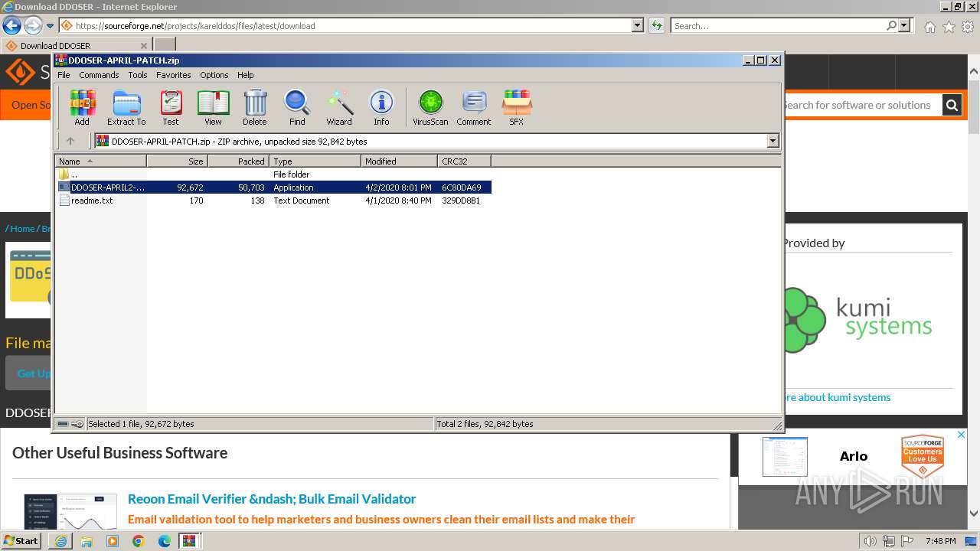Open the Home breadcrumb link
The width and height of the screenshot is (980, 551).
coord(22,228)
